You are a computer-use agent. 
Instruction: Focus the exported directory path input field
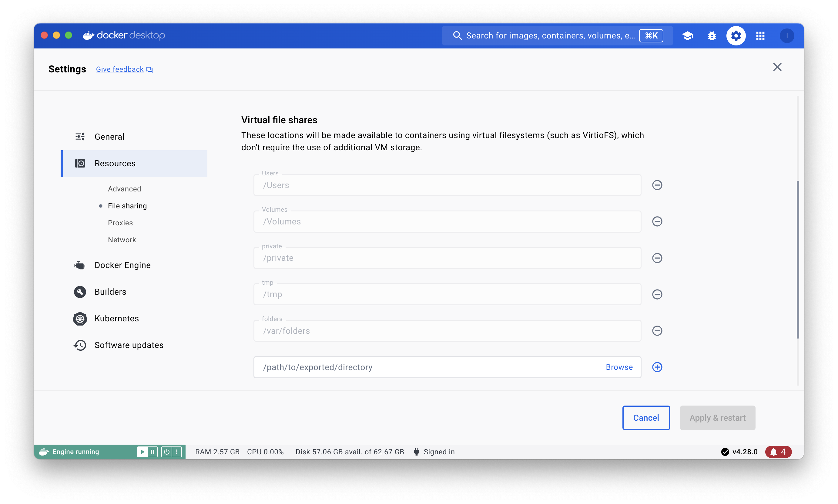(428, 367)
